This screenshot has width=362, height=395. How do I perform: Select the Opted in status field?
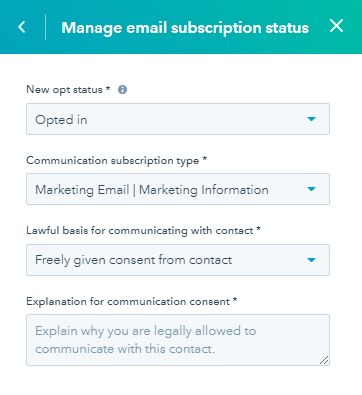178,119
